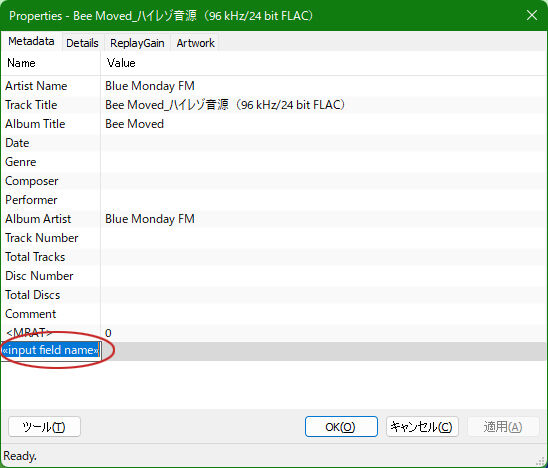548x468 pixels.
Task: Select the Album Title value Bee Moved
Action: coord(134,124)
